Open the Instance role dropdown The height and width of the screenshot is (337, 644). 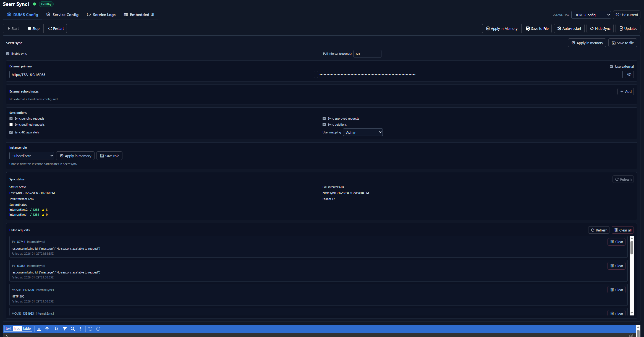[x=32, y=156]
